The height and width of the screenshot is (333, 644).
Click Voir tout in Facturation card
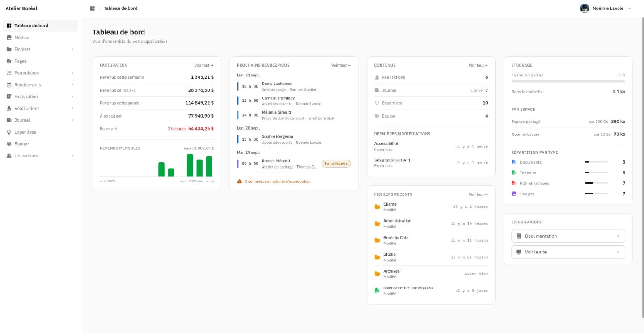[x=204, y=65]
